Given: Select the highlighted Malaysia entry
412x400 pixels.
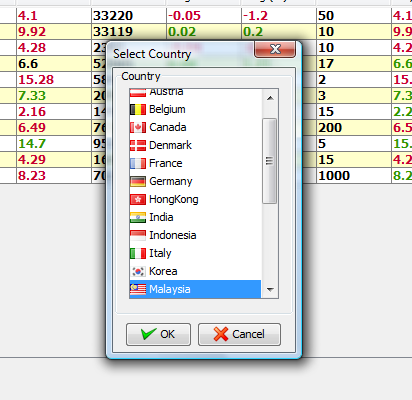Looking at the screenshot, I should tap(195, 289).
